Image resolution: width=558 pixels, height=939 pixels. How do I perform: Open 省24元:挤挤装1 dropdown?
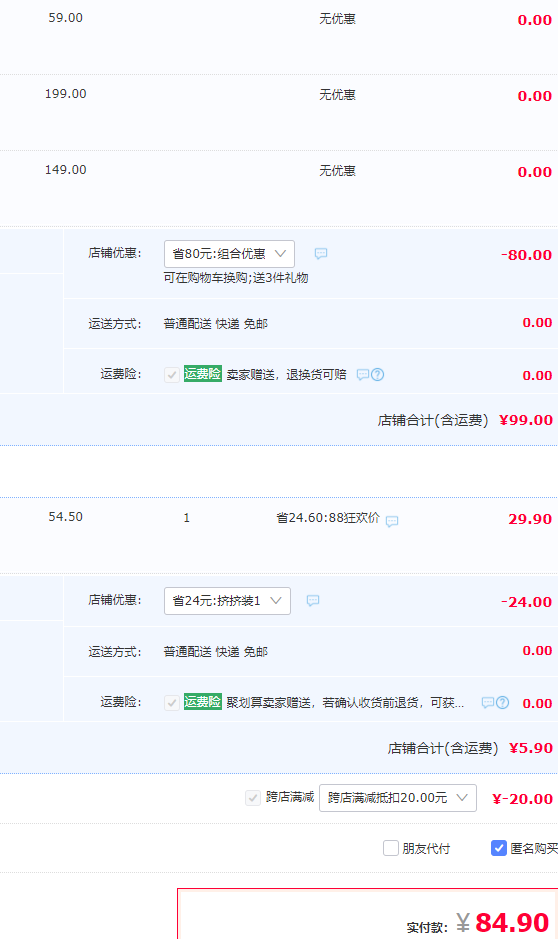click(x=228, y=601)
